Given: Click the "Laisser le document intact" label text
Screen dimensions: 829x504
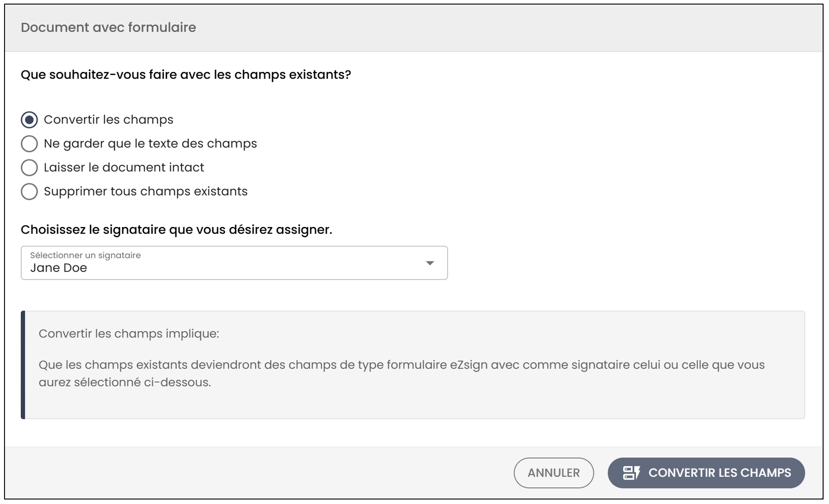Looking at the screenshot, I should [x=124, y=168].
